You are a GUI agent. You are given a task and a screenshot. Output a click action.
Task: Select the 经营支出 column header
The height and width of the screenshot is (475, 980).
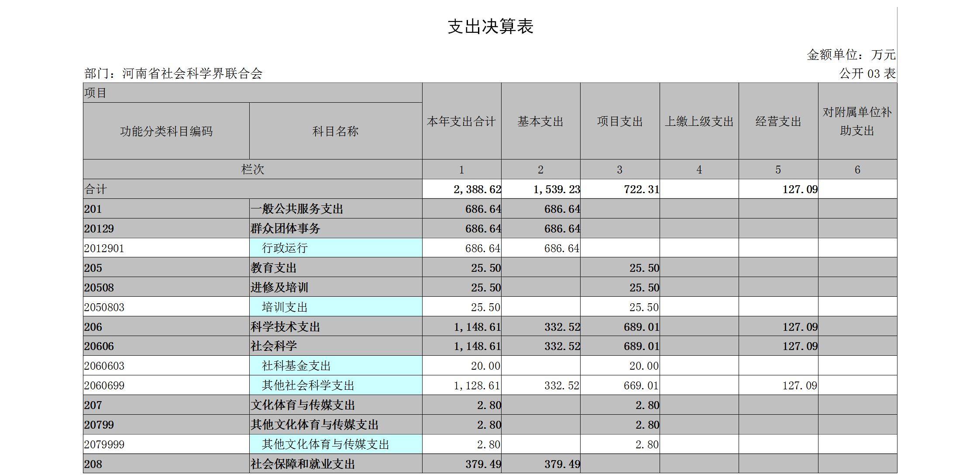click(778, 121)
